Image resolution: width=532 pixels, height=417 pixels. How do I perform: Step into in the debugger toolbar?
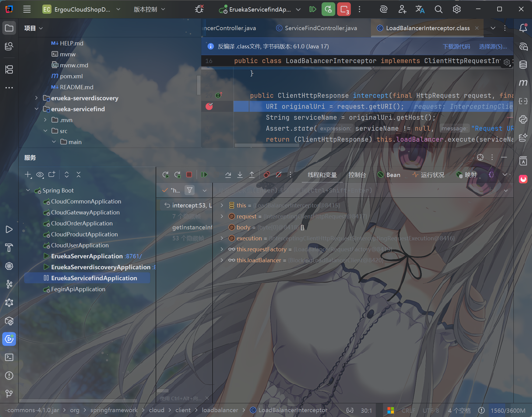240,175
